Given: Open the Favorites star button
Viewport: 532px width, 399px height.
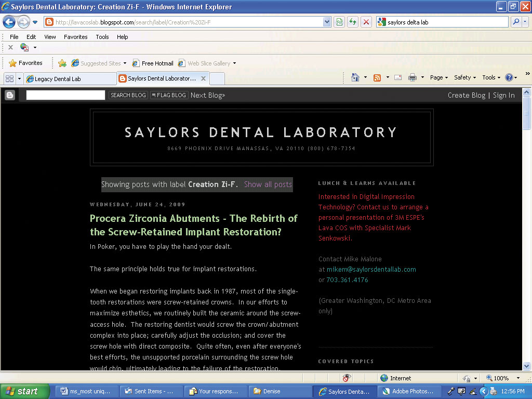Looking at the screenshot, I should pos(26,63).
